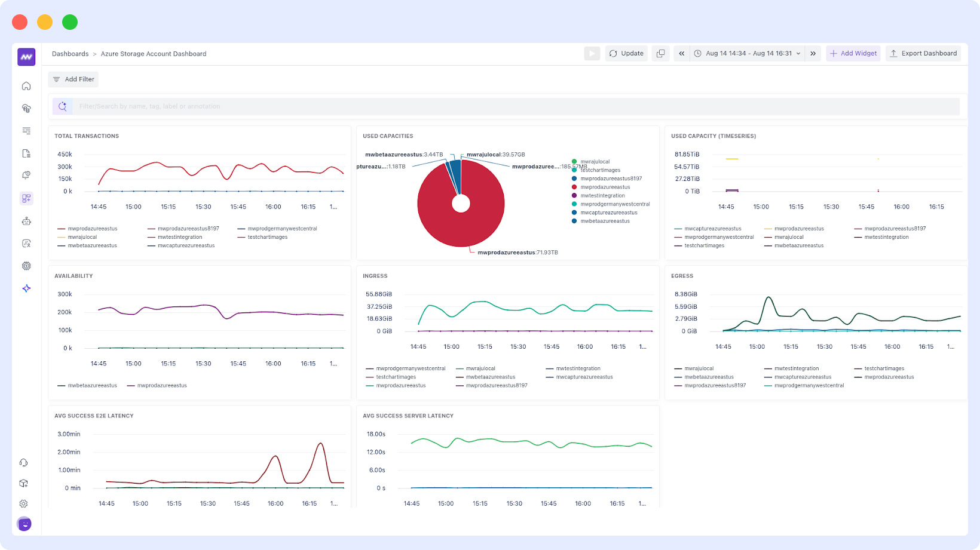The height and width of the screenshot is (550, 980).
Task: Open the Add Filter control
Action: 73,79
